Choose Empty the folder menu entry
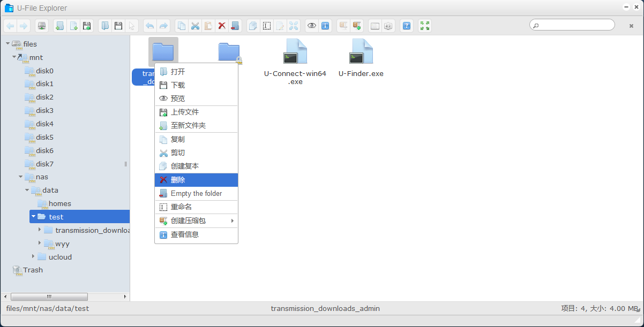The height and width of the screenshot is (327, 644). click(x=196, y=193)
